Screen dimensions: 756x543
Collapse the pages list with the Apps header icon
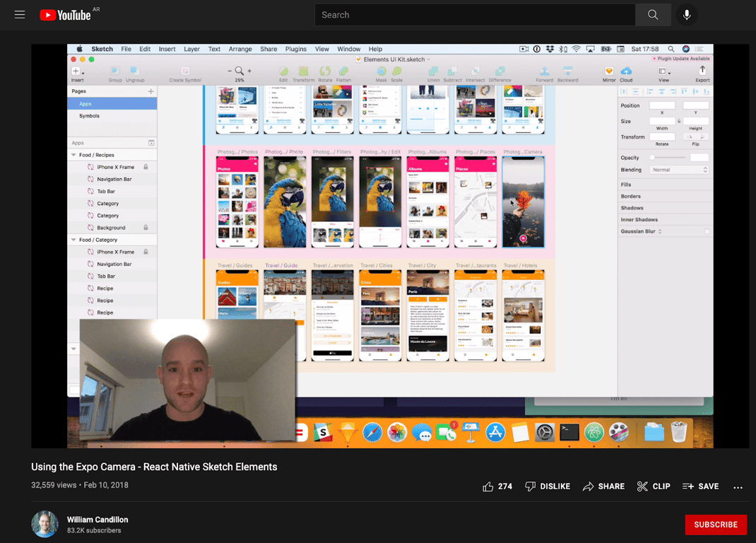tap(151, 143)
